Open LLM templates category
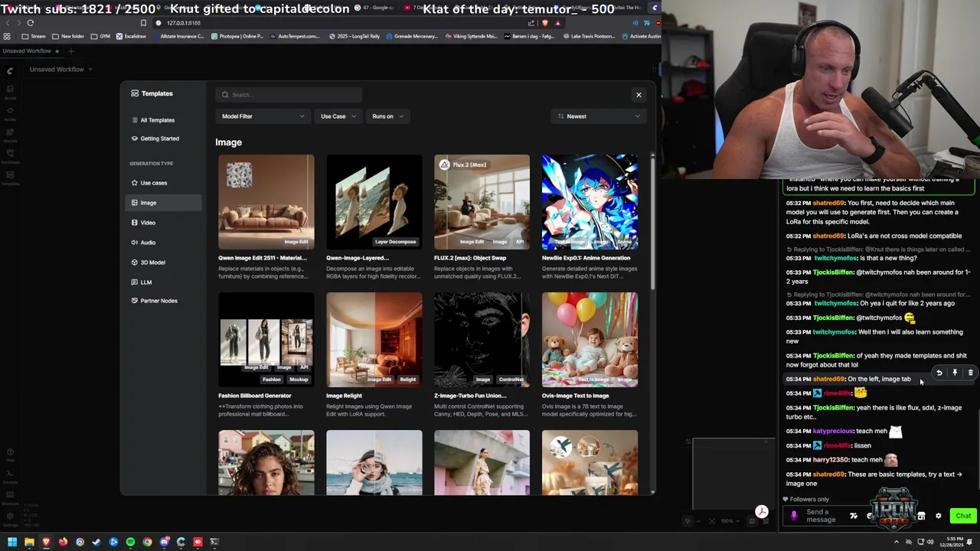The height and width of the screenshot is (551, 980). click(x=164, y=282)
